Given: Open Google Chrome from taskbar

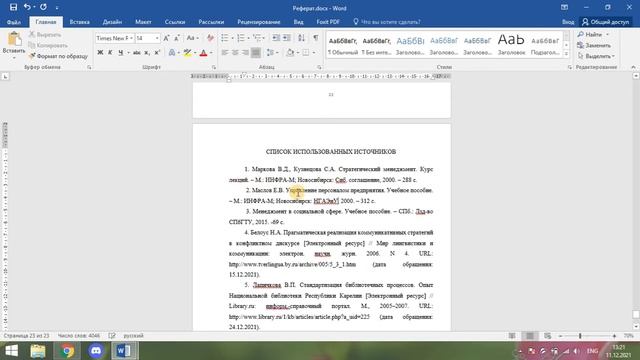Looking at the screenshot, I should coord(67,351).
